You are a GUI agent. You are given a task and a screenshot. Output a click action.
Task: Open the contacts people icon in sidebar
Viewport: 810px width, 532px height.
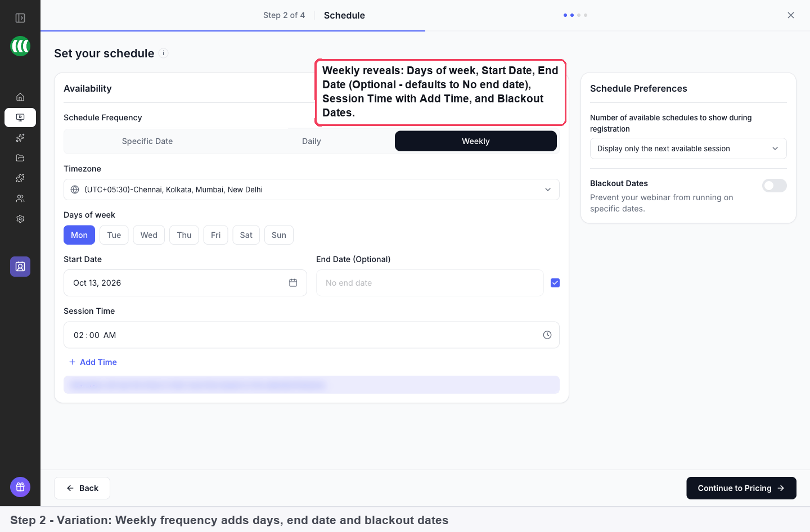(x=20, y=199)
